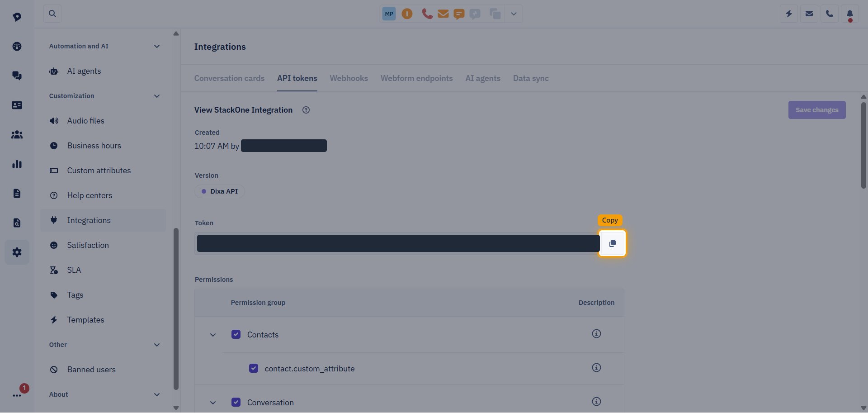Copy the API token with the copy icon
Viewport: 868px width, 413px height.
[x=612, y=243]
